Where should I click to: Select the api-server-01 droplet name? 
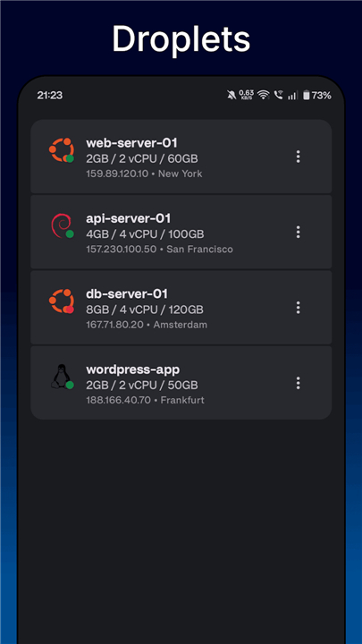tap(128, 218)
